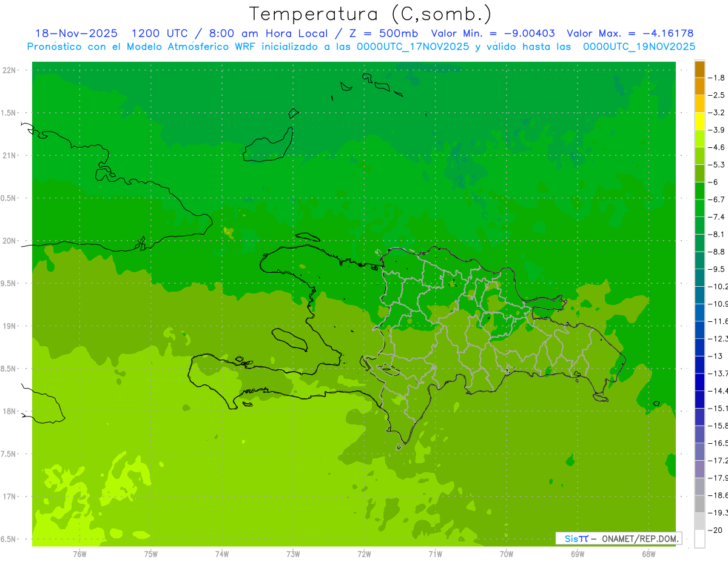Click the legend value '-20'

pyautogui.click(x=716, y=530)
